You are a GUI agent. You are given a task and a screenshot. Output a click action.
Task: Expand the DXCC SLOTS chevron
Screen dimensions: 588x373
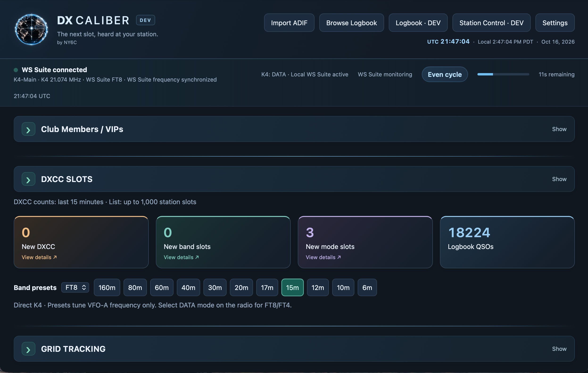point(28,179)
